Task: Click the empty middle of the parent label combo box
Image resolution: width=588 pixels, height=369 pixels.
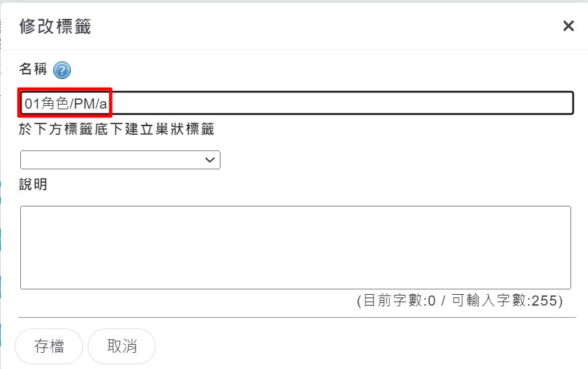Action: tap(113, 160)
